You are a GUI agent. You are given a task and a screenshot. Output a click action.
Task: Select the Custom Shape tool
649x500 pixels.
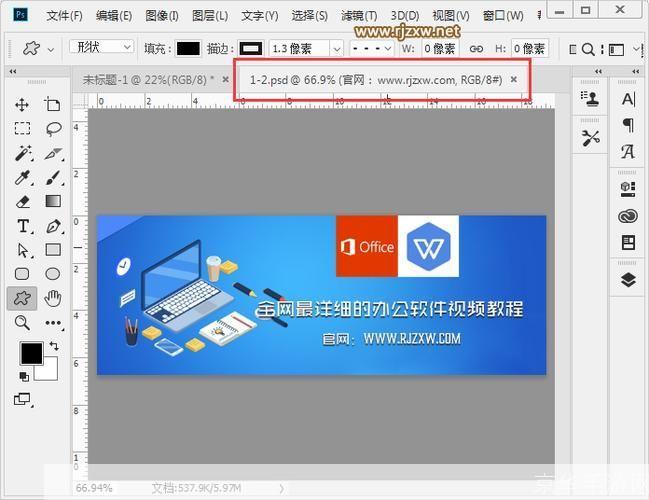(22, 298)
